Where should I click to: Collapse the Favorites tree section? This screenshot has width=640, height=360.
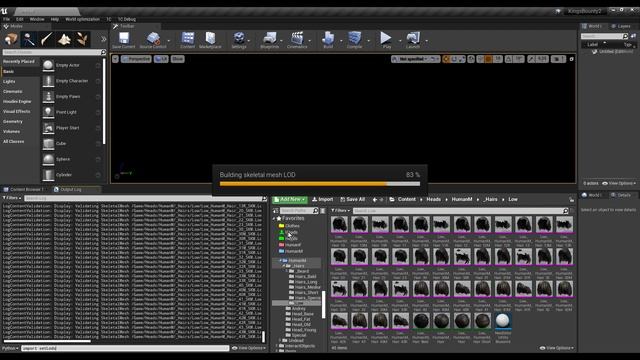[274, 219]
